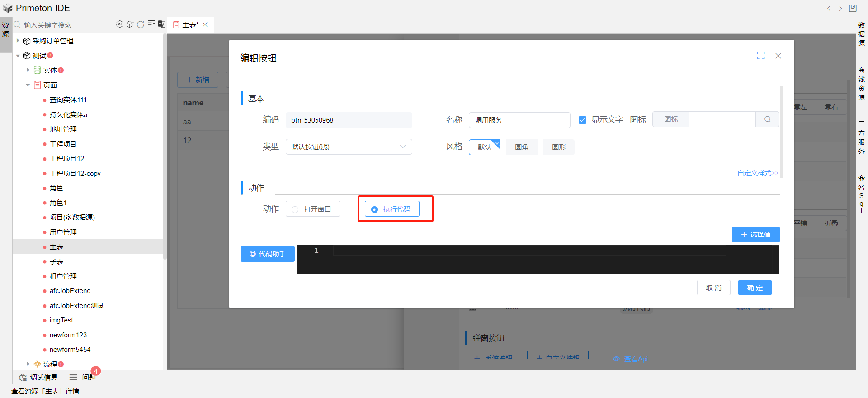The image size is (868, 398).
Task: Refresh the resource tree
Action: click(x=141, y=24)
